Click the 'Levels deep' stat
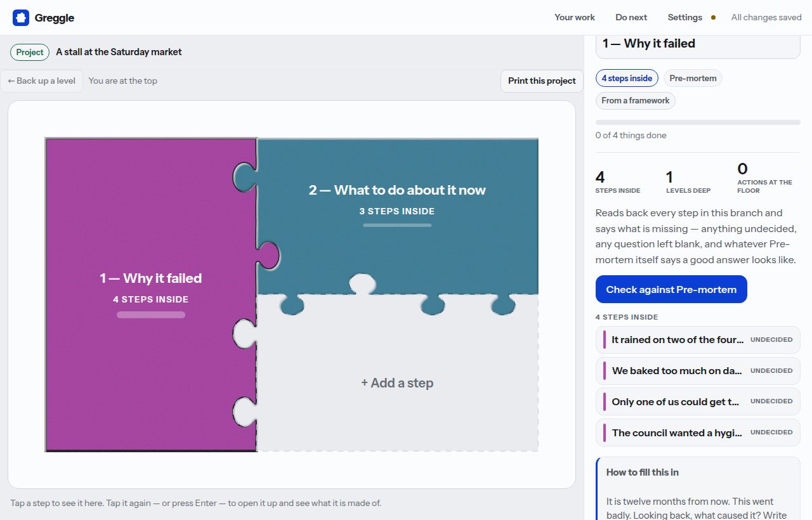This screenshot has height=520, width=812. [x=688, y=181]
